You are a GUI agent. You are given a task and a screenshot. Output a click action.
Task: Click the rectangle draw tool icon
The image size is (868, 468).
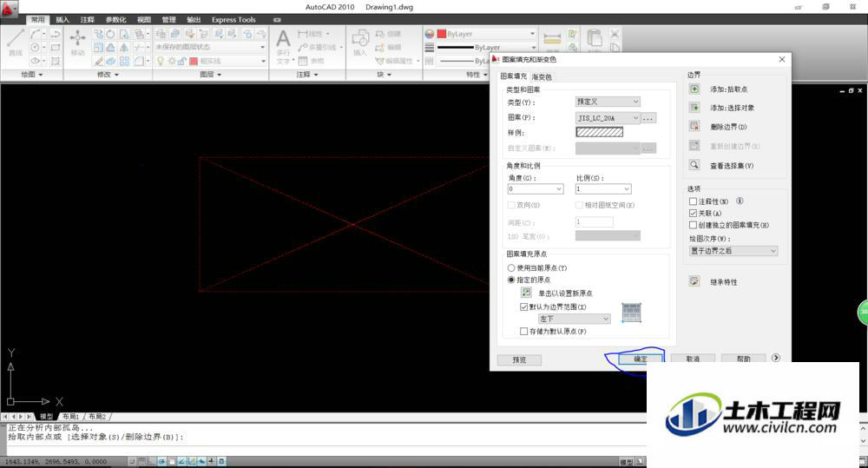56,48
